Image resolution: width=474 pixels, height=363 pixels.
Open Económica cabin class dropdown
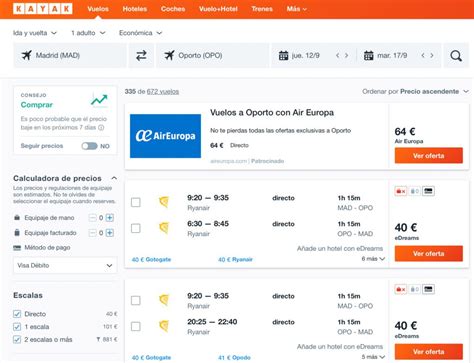(x=140, y=33)
